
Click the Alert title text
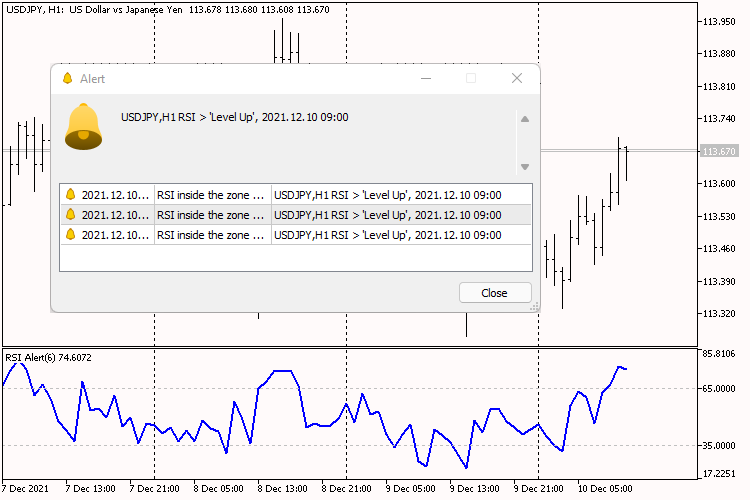(x=92, y=79)
